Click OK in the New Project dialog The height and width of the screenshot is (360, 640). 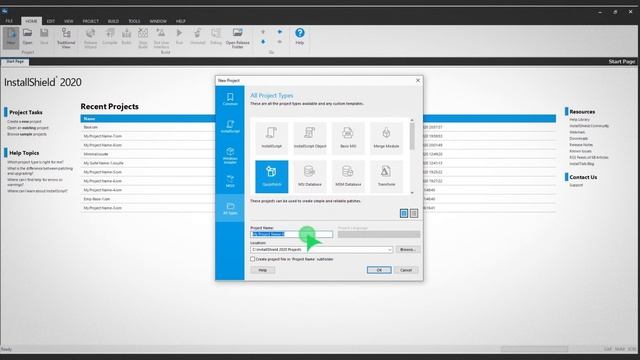coord(379,270)
